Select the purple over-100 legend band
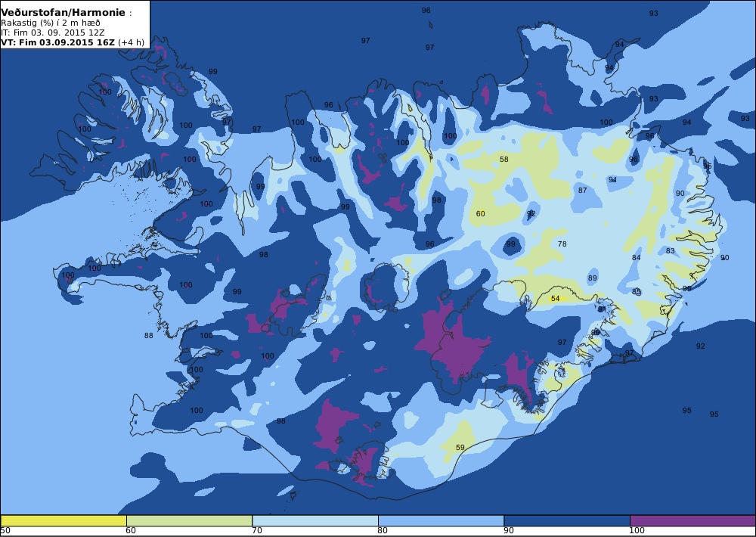Image resolution: width=756 pixels, height=537 pixels. pyautogui.click(x=692, y=520)
